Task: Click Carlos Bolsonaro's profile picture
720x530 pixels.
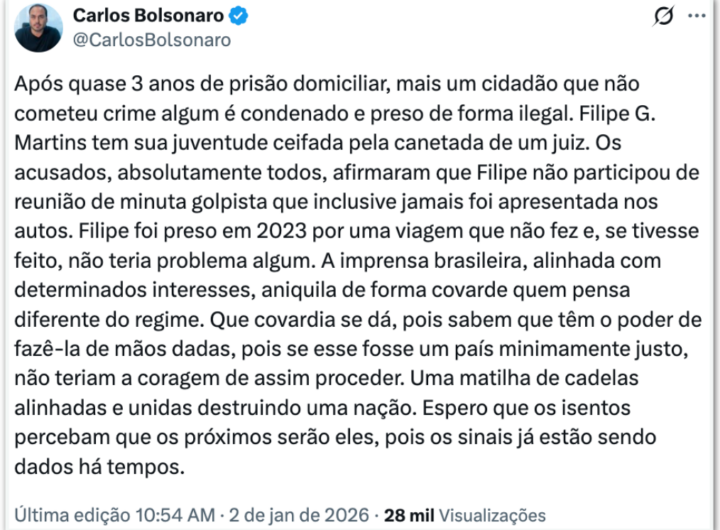Action: (x=39, y=28)
